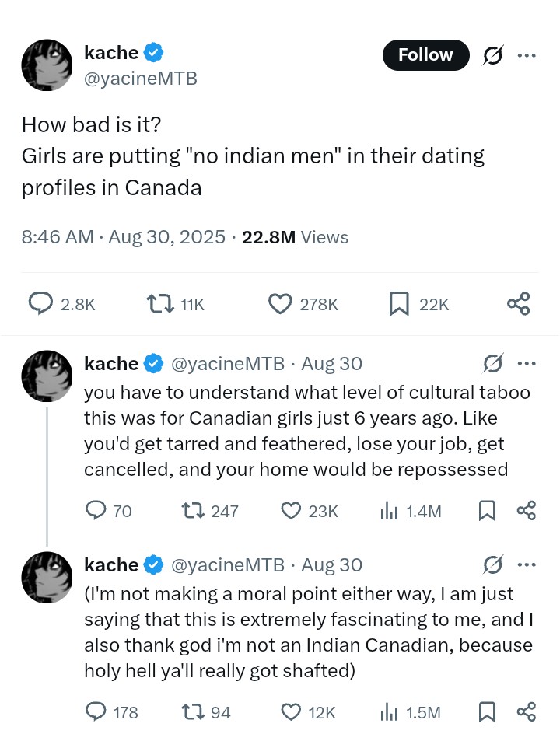Open the @yacineMTB handle in post header

(x=140, y=79)
